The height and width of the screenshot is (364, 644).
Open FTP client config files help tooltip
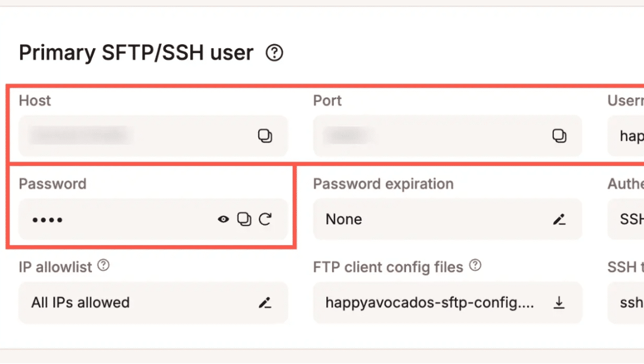(475, 266)
